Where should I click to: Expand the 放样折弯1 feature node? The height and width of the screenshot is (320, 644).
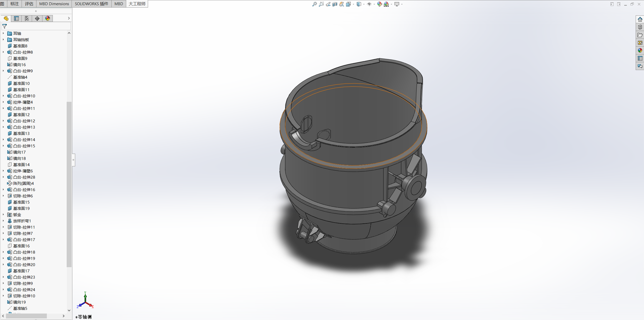(3, 221)
